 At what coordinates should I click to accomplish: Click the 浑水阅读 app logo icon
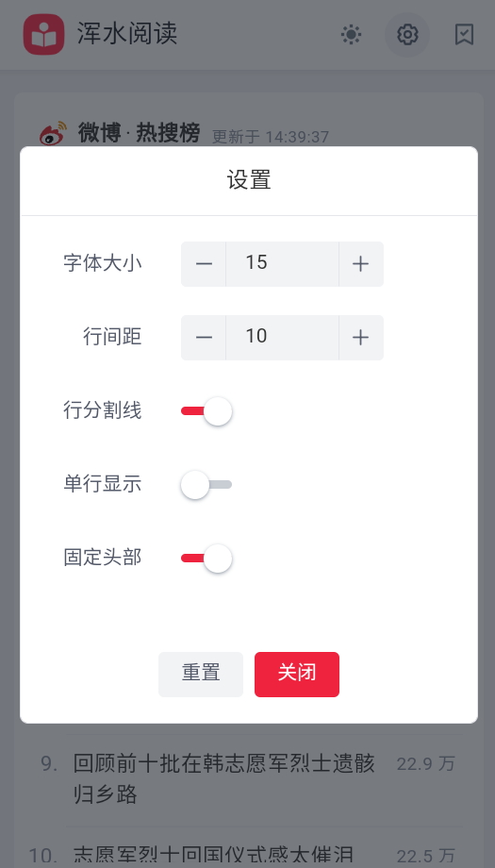tap(43, 34)
